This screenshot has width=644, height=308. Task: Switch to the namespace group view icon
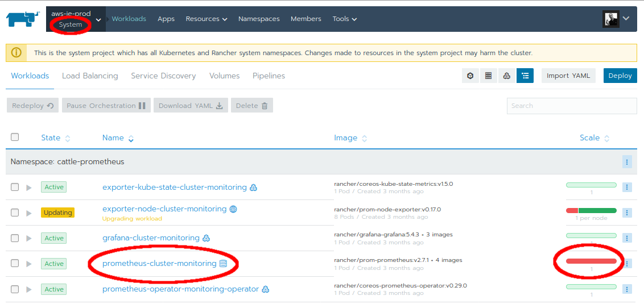[x=507, y=76]
